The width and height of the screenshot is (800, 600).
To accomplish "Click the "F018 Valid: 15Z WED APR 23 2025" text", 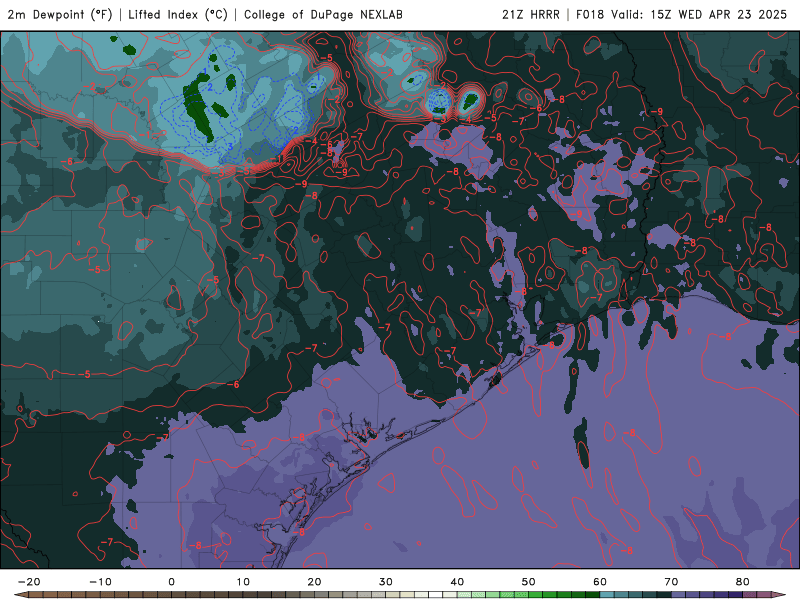I will tap(682, 15).
